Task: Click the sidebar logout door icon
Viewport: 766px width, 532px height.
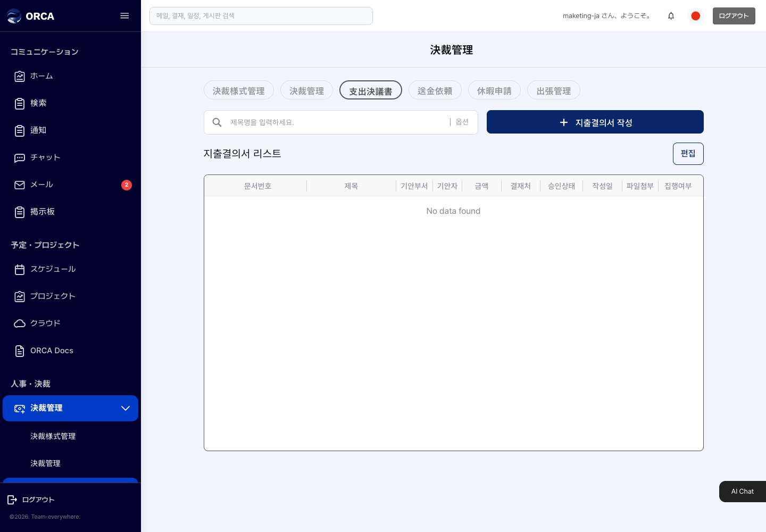Action: 12,500
